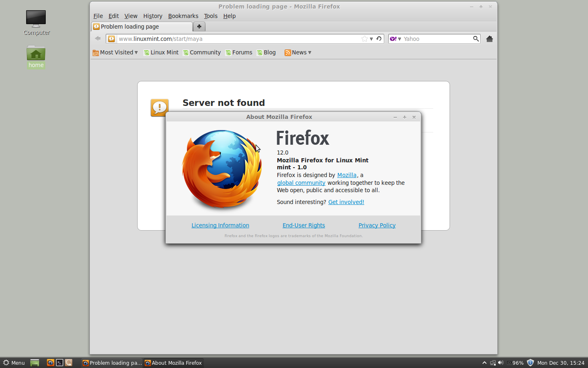This screenshot has width=588, height=368.
Task: Open the File menu
Action: (x=98, y=16)
